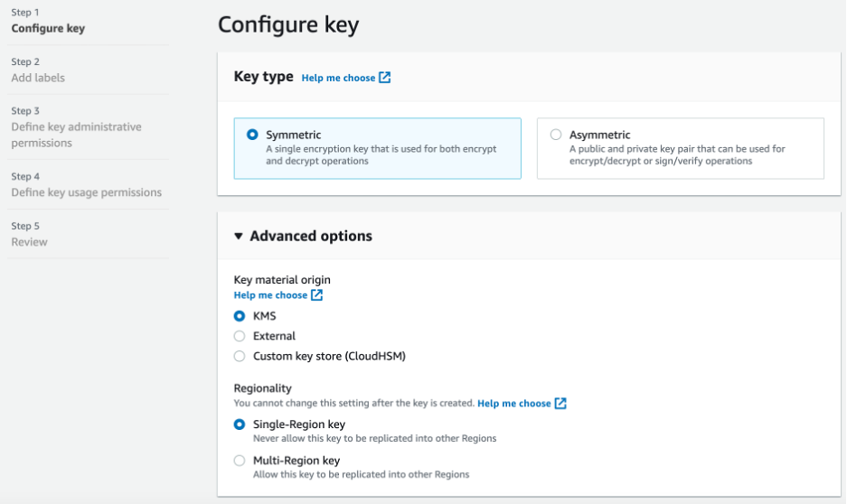
Task: Click external link icon under Key material origin
Action: (x=316, y=295)
